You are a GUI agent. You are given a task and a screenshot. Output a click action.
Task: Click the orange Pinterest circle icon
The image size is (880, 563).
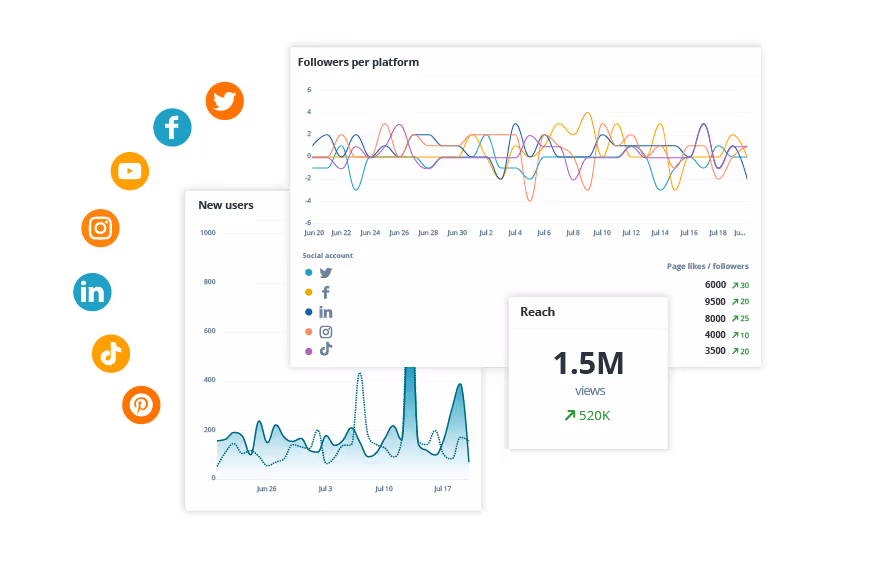(x=141, y=405)
